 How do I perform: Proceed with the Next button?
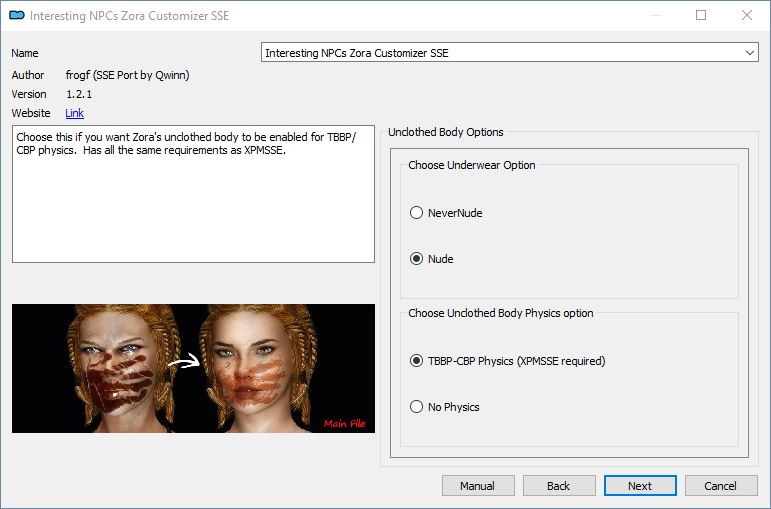point(640,486)
